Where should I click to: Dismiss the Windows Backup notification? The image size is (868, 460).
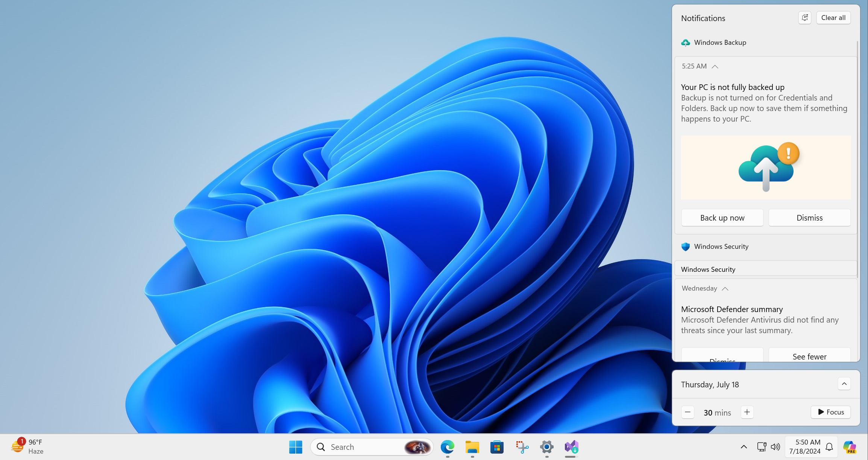tap(809, 218)
